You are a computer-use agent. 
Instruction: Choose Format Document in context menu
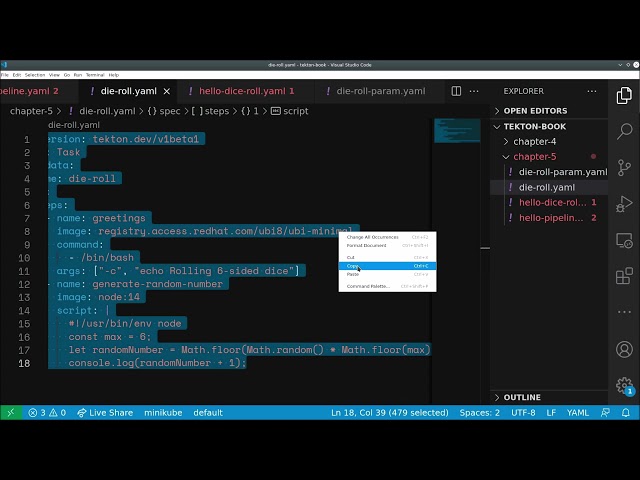coord(387,245)
